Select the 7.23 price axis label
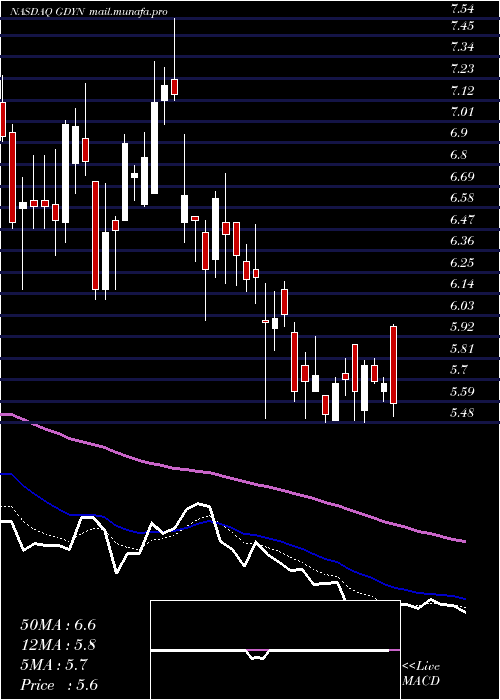Screen dimensions: 500x700 [x=462, y=69]
